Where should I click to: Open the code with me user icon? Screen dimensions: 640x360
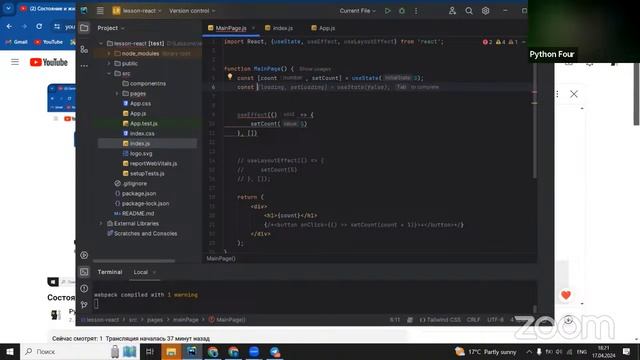452,11
